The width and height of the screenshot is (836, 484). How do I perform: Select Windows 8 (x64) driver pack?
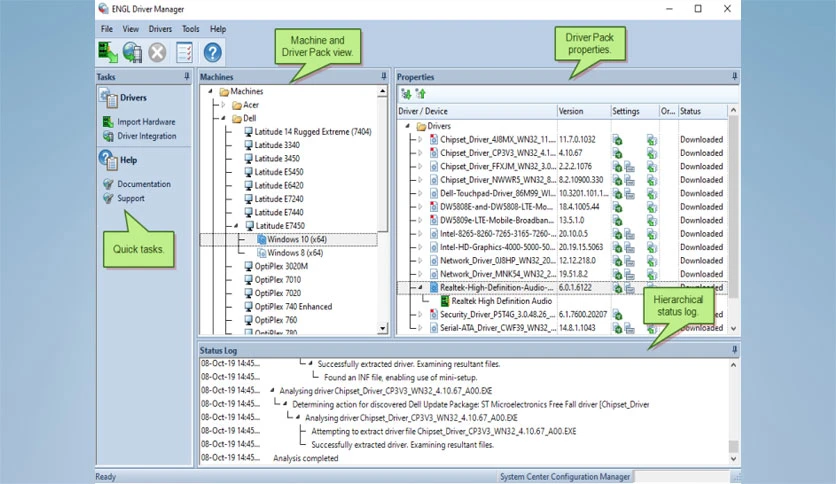[x=295, y=253]
